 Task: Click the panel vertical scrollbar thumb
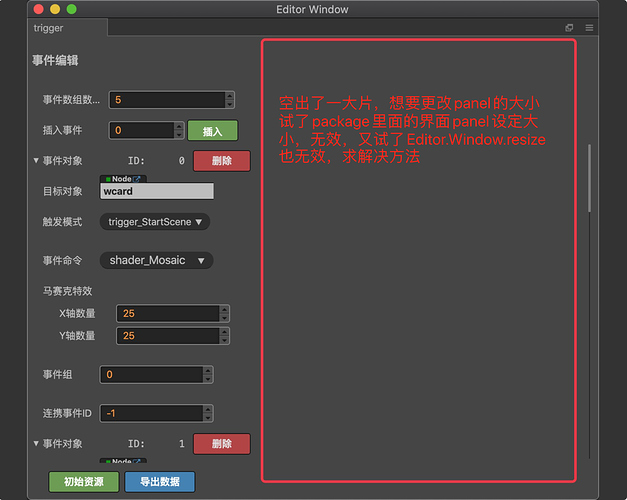click(x=589, y=178)
